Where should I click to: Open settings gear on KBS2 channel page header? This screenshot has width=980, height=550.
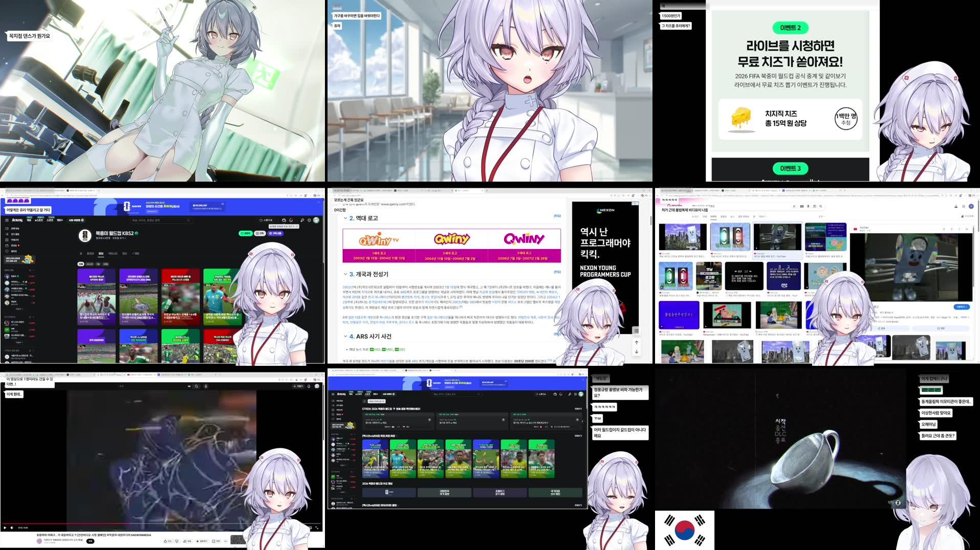click(309, 220)
